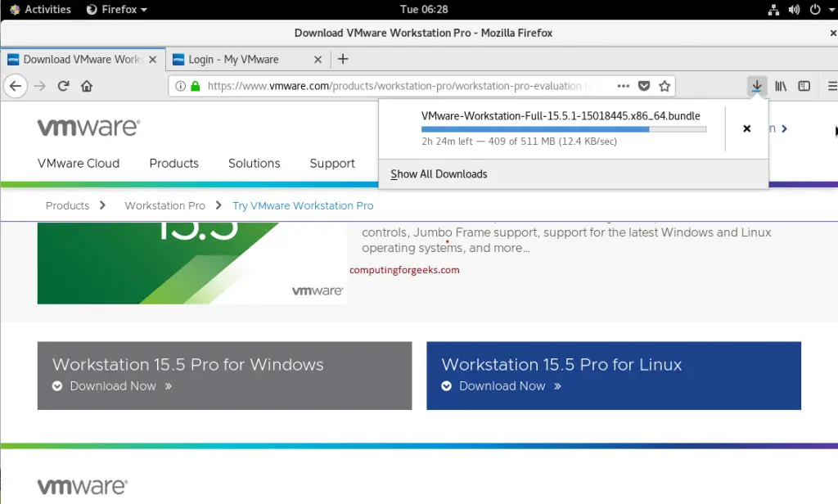Download Now for Workstation Pro Linux
838x504 pixels.
tap(502, 386)
